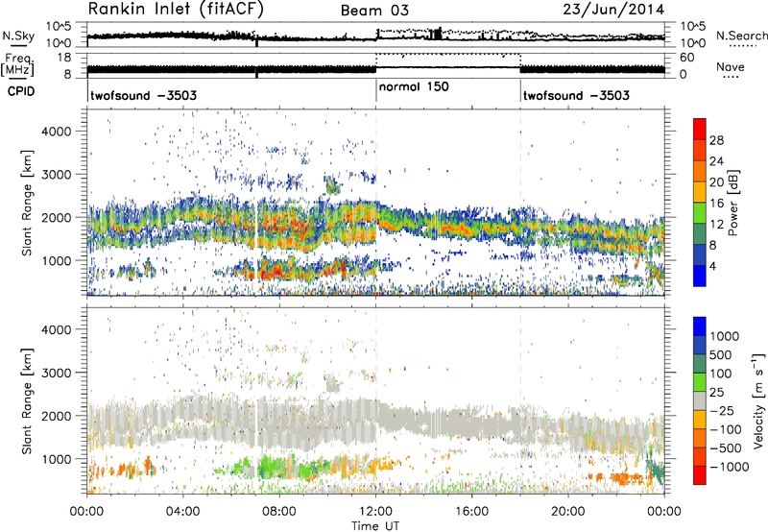
Task: Click the '20:00' time axis tick label
Action: (x=568, y=512)
